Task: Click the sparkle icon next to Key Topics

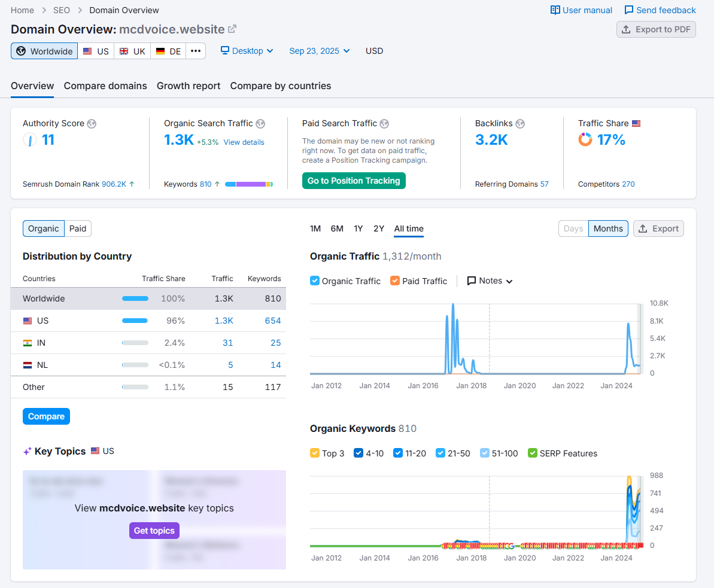Action: tap(27, 452)
